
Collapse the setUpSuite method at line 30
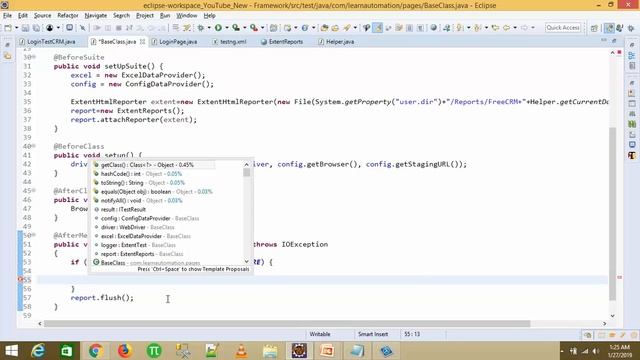point(34,57)
